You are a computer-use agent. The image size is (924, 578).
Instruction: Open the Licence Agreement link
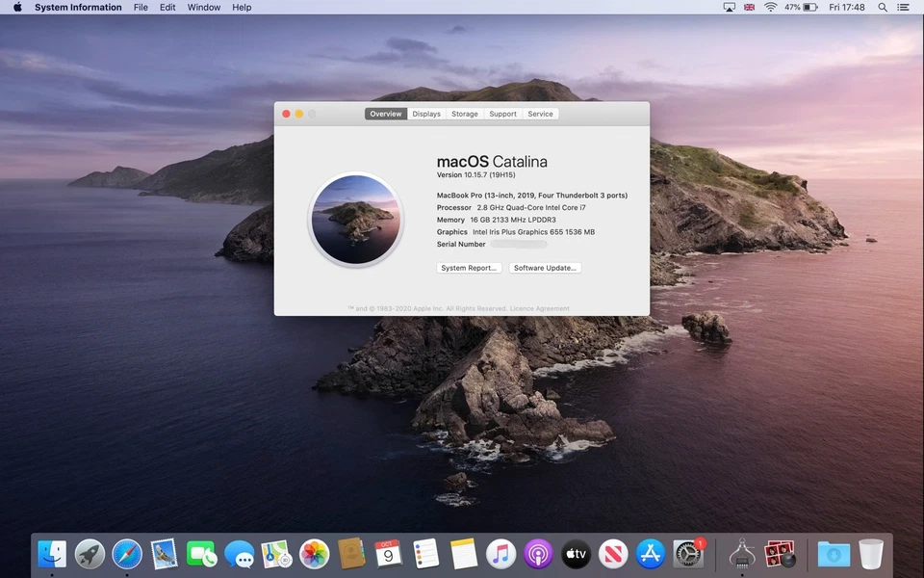(x=539, y=308)
